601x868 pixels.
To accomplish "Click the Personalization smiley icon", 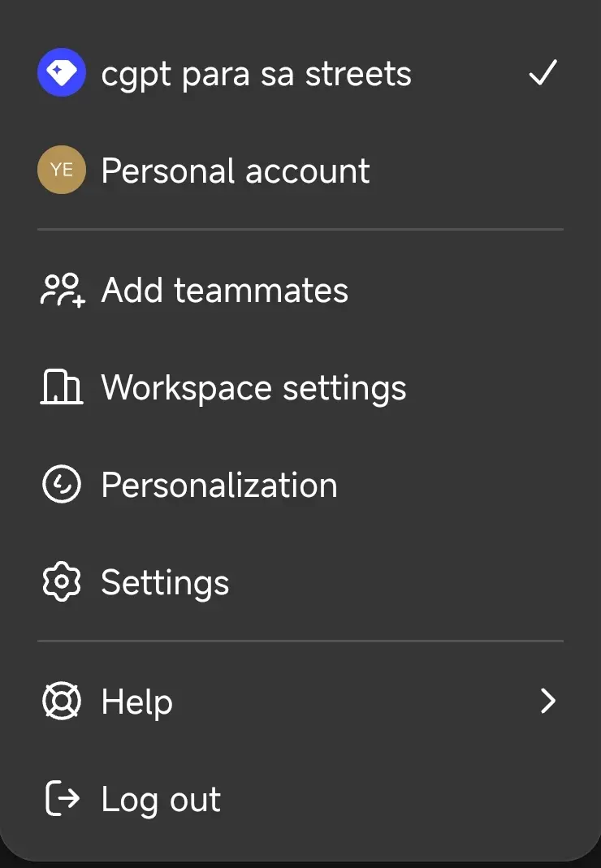I will [x=62, y=484].
